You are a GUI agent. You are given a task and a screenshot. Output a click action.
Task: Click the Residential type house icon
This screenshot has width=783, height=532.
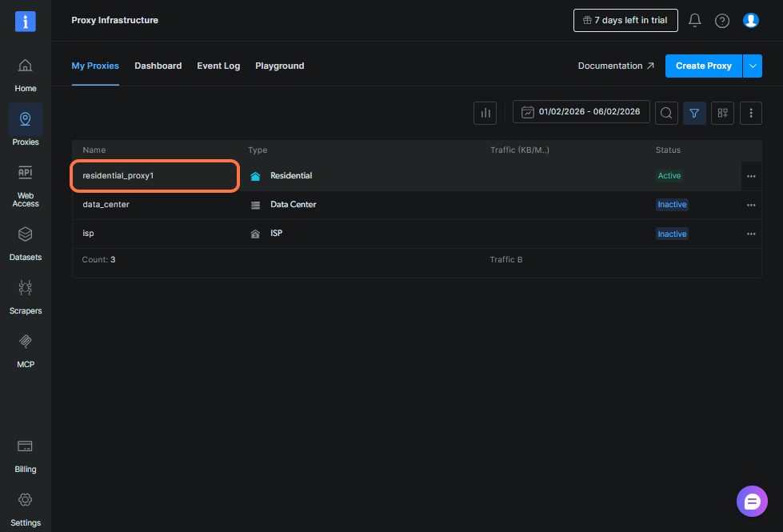(x=255, y=176)
